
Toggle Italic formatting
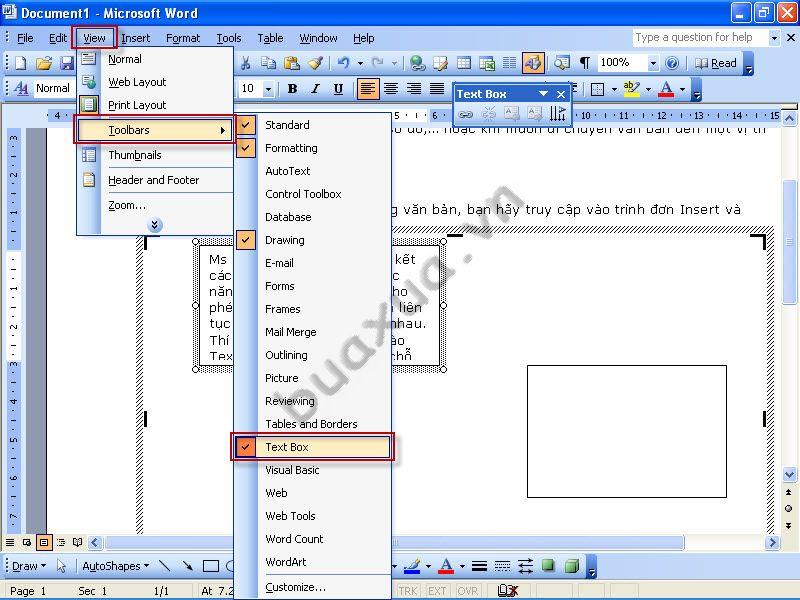pyautogui.click(x=315, y=88)
